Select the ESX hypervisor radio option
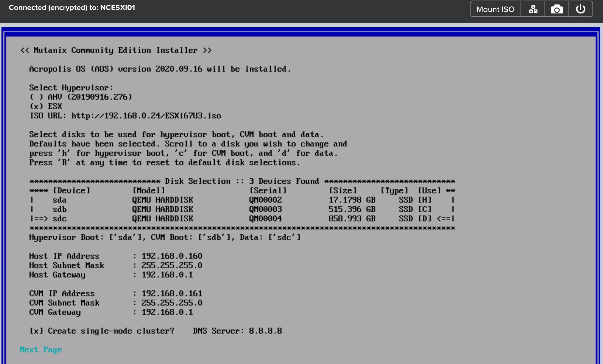Image resolution: width=603 pixels, height=364 pixels. (x=36, y=106)
